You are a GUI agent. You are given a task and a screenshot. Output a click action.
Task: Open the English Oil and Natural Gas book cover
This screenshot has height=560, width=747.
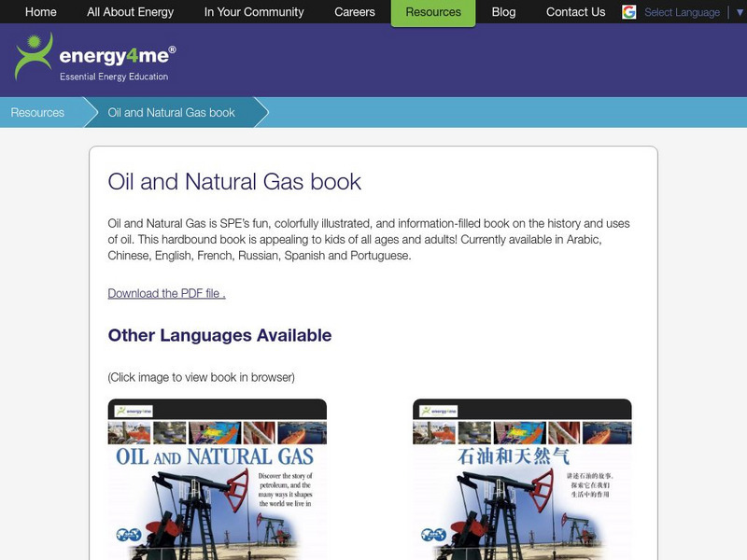(218, 480)
